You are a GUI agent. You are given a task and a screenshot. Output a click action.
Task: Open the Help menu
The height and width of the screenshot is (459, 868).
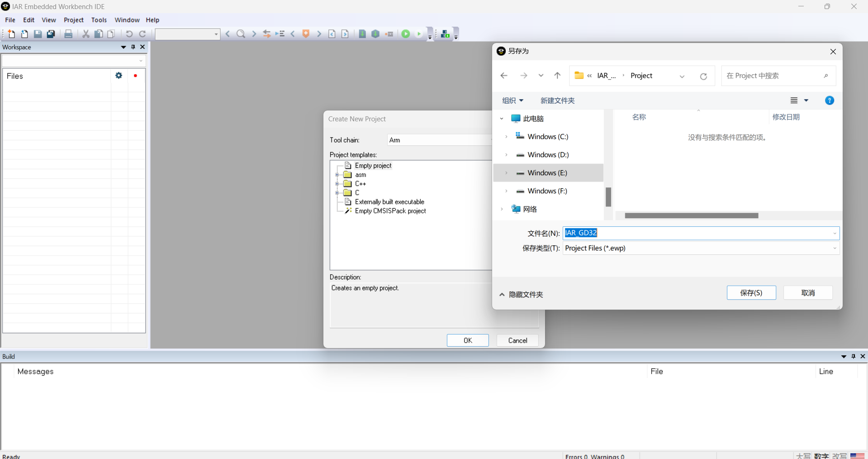152,20
